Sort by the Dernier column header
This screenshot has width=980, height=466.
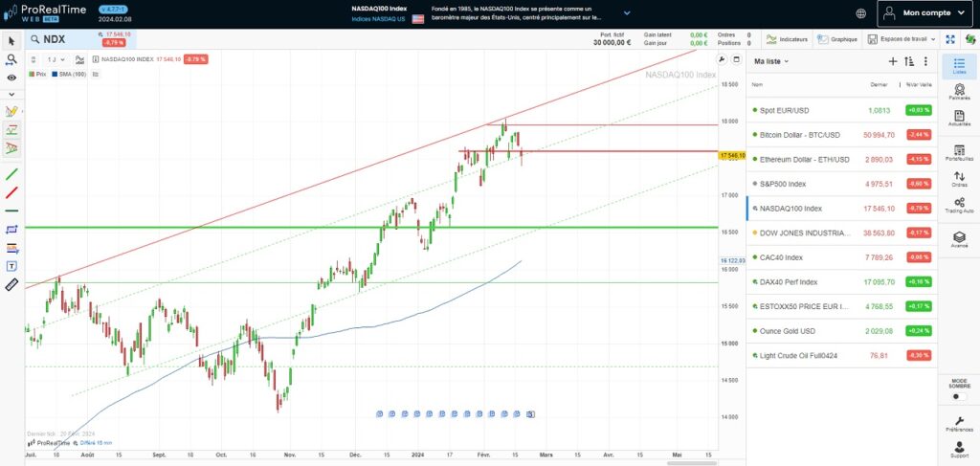pyautogui.click(x=879, y=84)
